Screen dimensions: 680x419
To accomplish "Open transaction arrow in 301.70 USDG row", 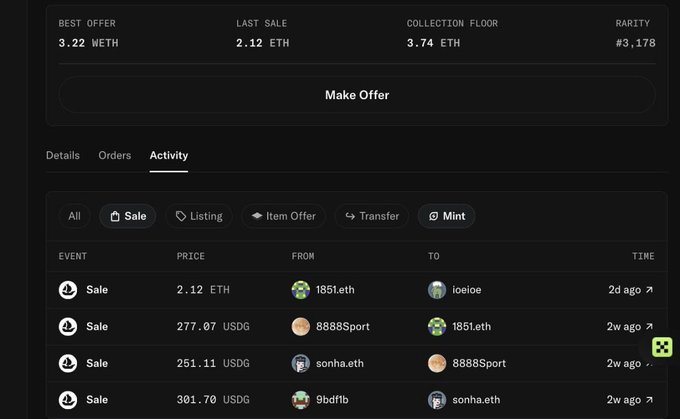I will (649, 399).
